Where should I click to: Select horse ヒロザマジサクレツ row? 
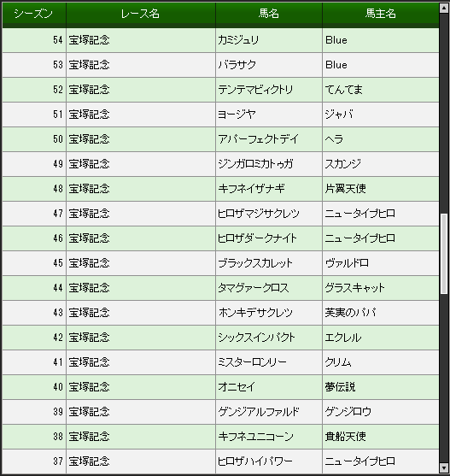coord(220,214)
